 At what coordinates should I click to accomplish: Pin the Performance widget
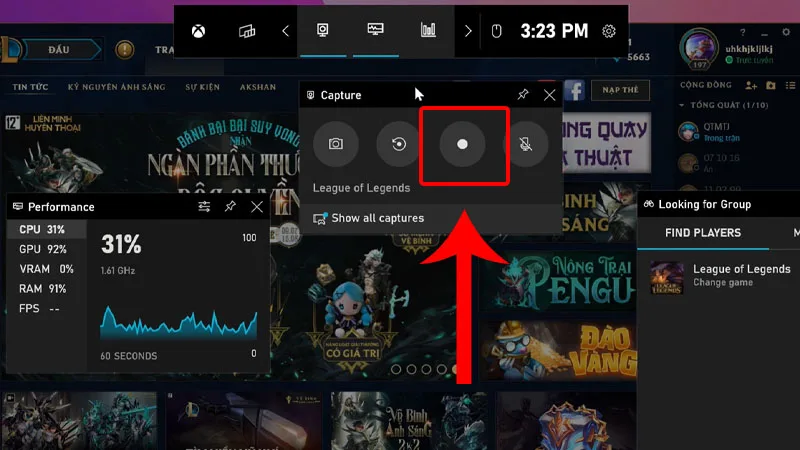[230, 207]
